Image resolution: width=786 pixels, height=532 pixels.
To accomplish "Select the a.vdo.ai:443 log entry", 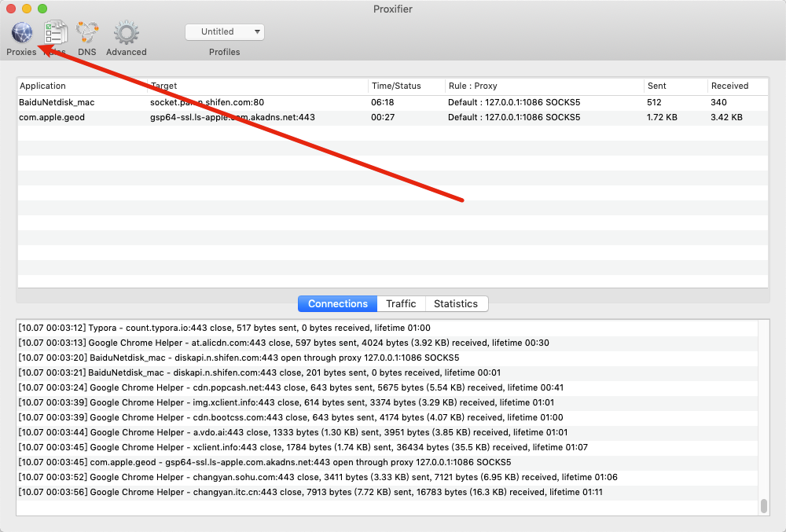I will click(x=387, y=432).
